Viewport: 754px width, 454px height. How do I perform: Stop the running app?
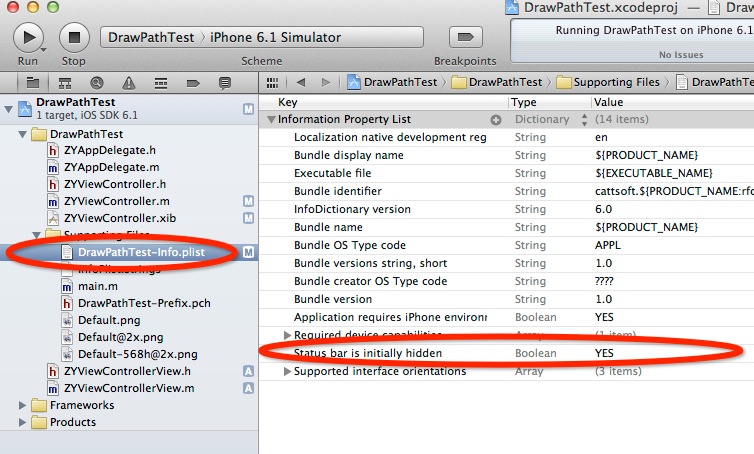click(x=74, y=37)
